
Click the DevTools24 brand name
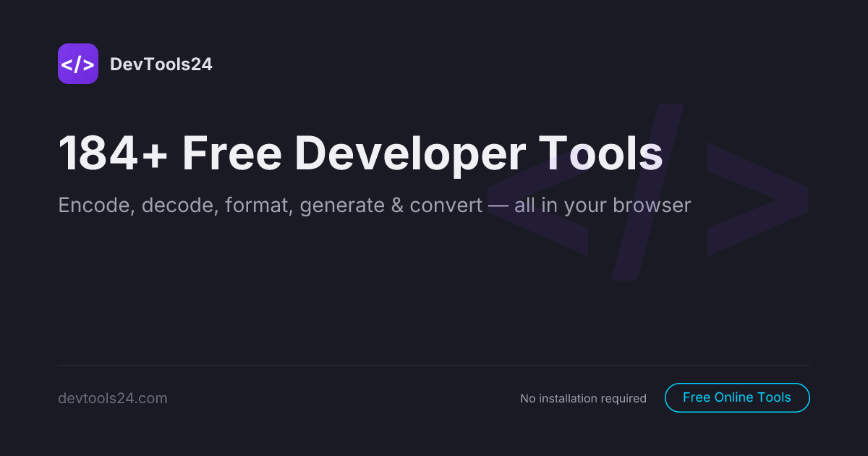[161, 64]
